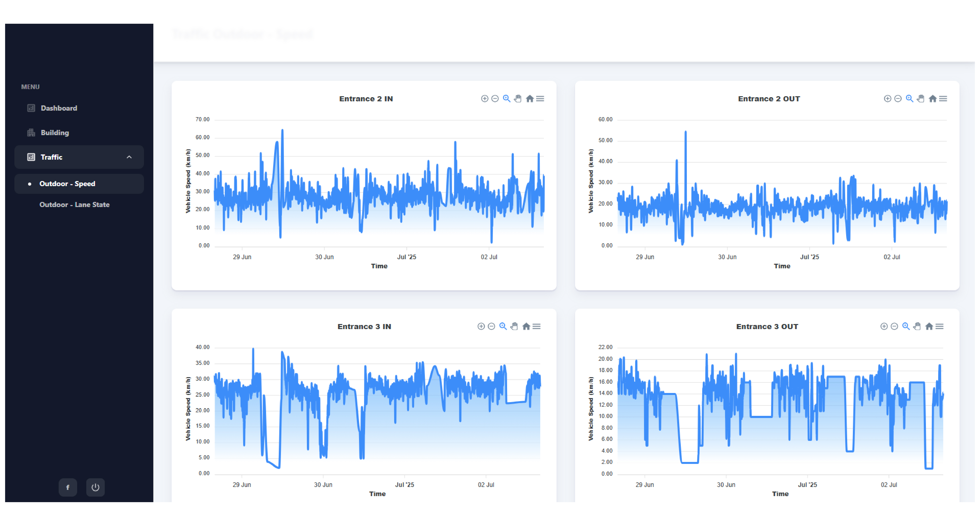The height and width of the screenshot is (526, 980).
Task: Open the Building section from the sidebar
Action: tap(55, 132)
